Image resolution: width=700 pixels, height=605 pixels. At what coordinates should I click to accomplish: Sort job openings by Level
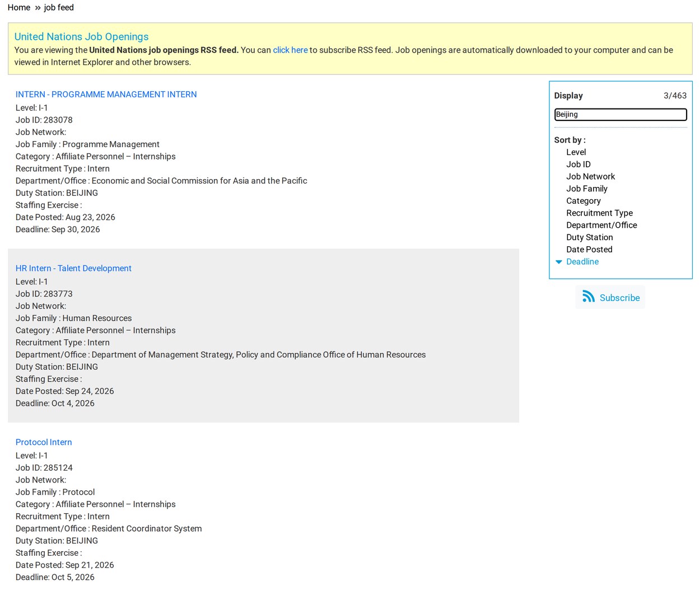tap(576, 152)
